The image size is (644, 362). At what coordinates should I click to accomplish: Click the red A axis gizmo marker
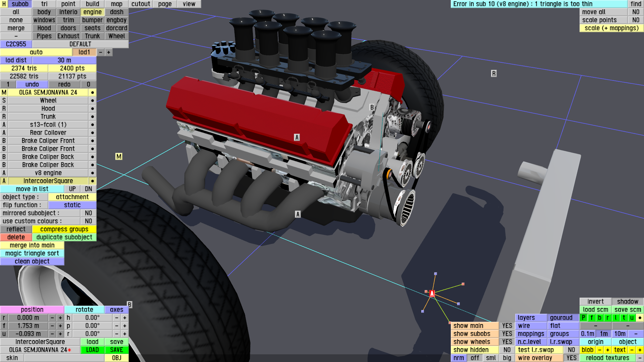432,294
